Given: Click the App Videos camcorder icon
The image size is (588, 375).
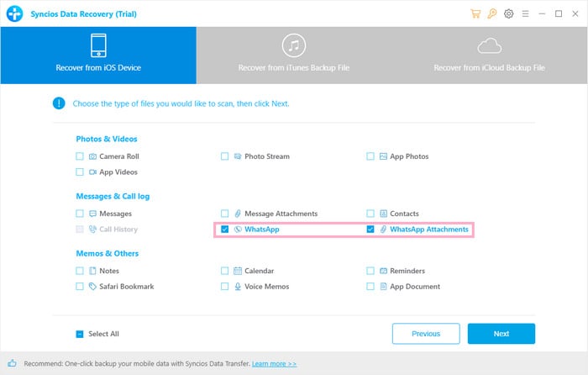Looking at the screenshot, I should (x=92, y=172).
